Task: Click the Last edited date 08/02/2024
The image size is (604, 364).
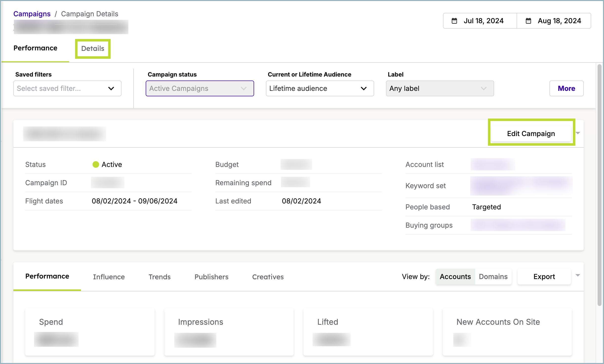Action: 301,201
